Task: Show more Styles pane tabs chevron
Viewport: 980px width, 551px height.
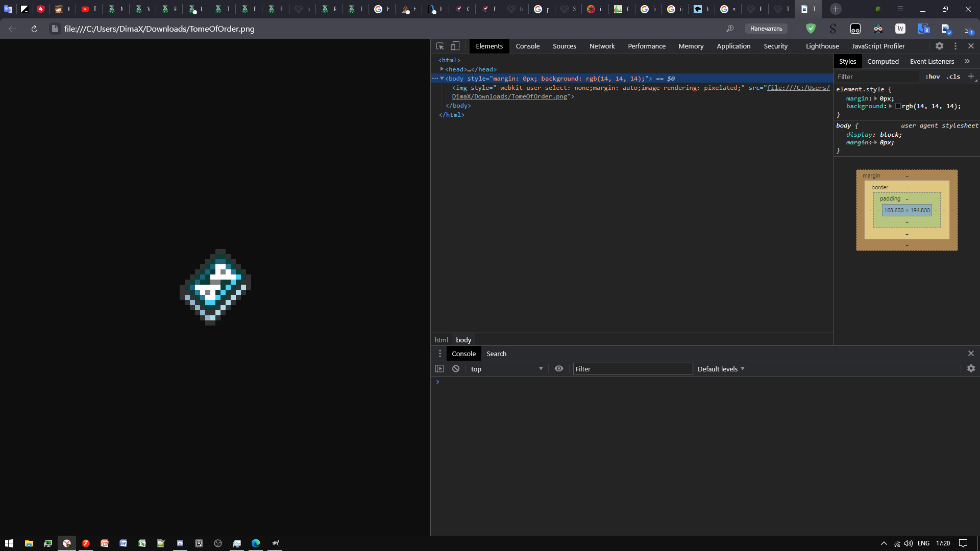Action: [967, 61]
